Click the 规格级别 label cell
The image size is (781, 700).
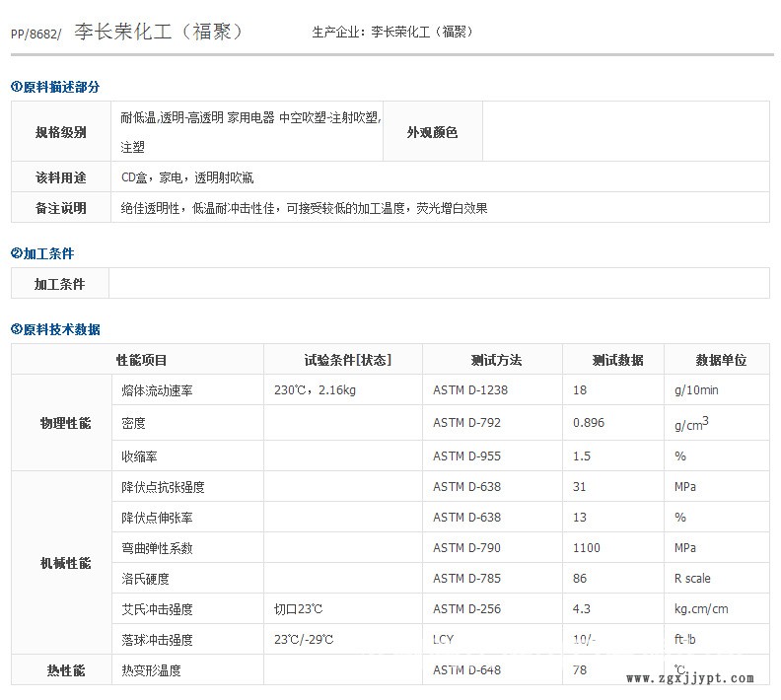tap(61, 132)
